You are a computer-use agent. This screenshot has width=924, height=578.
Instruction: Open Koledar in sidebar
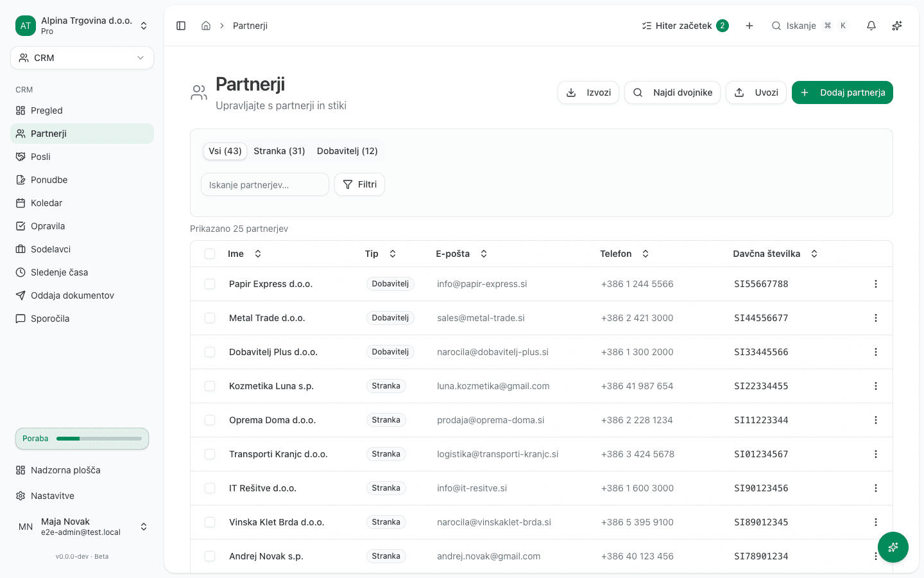(x=82, y=203)
